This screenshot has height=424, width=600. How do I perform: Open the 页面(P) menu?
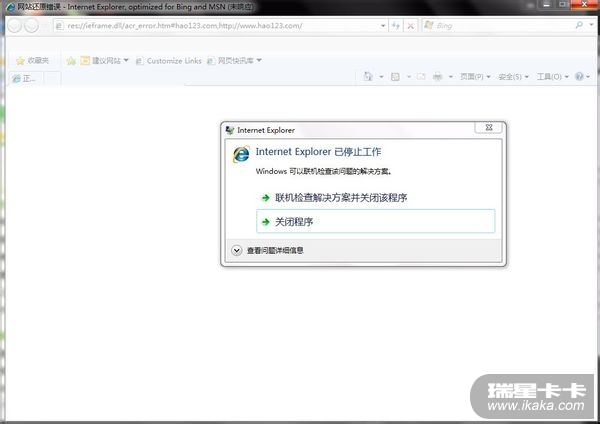(x=475, y=77)
